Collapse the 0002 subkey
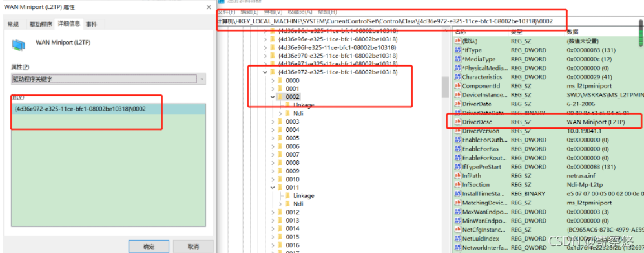644x253 pixels. [273, 97]
